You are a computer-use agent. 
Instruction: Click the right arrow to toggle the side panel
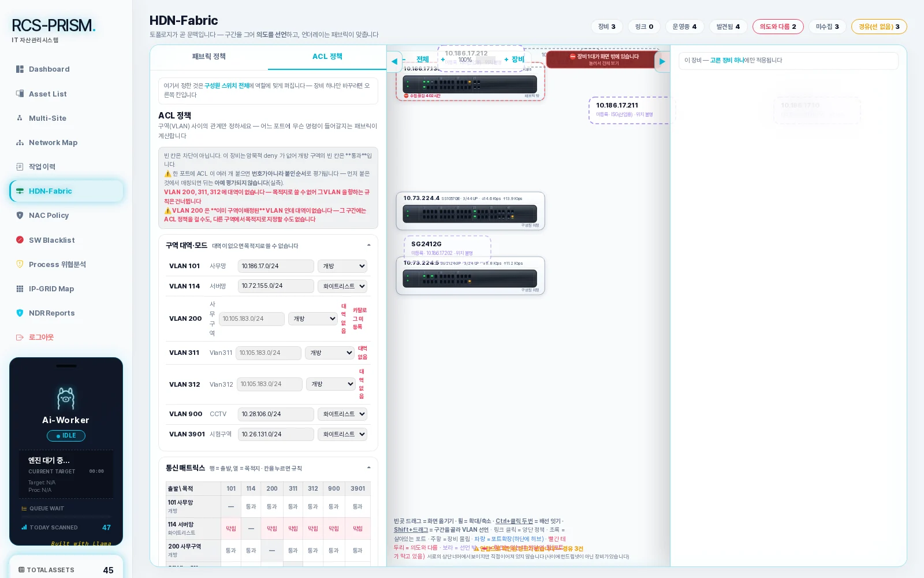[x=662, y=61]
